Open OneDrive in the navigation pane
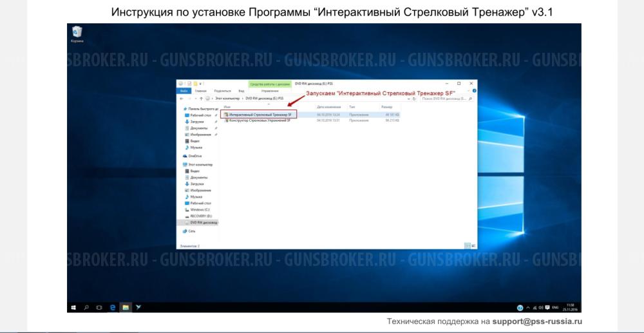The width and height of the screenshot is (644, 333). point(193,156)
